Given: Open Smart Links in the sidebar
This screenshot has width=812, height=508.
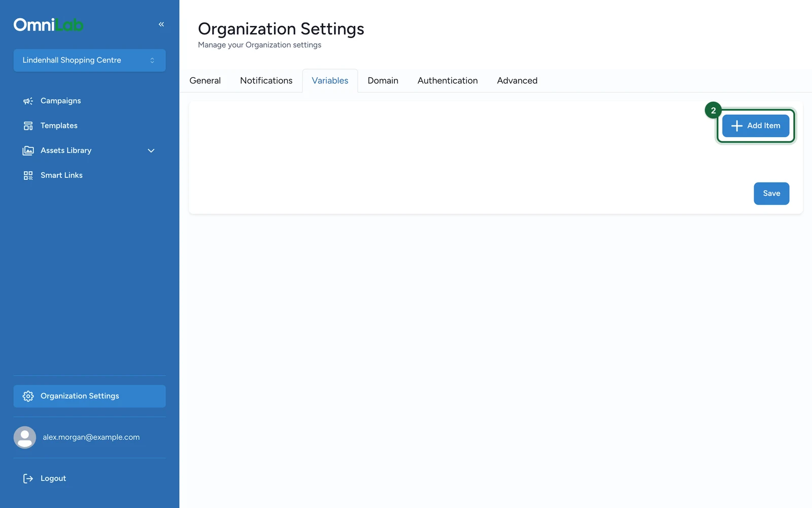Looking at the screenshot, I should (x=61, y=175).
